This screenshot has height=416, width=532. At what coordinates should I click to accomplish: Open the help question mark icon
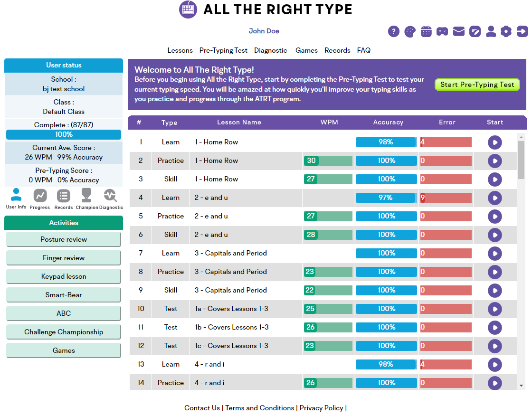tap(394, 31)
